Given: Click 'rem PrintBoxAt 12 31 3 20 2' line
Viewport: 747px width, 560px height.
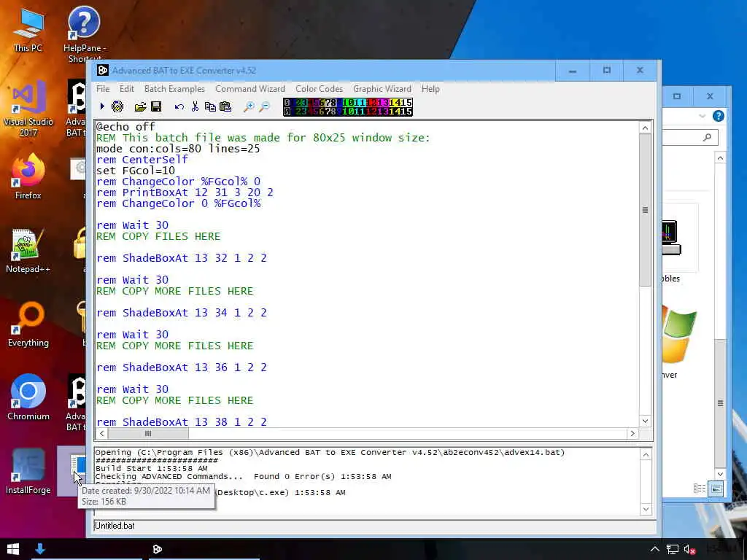Looking at the screenshot, I should (185, 192).
